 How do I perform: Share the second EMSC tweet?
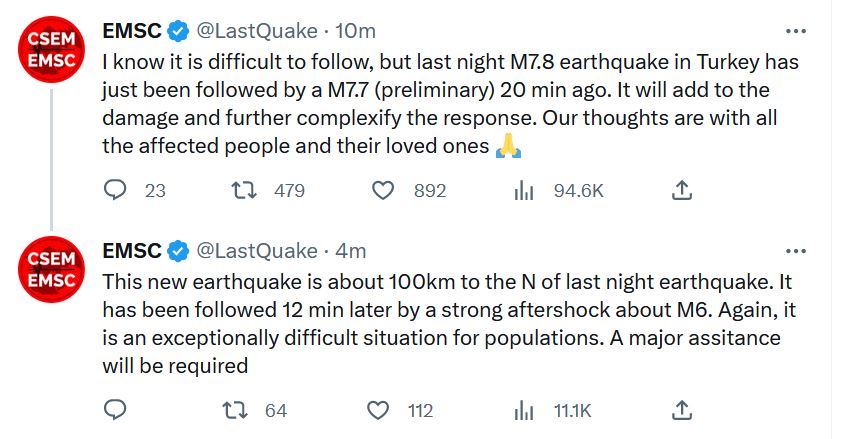[681, 410]
